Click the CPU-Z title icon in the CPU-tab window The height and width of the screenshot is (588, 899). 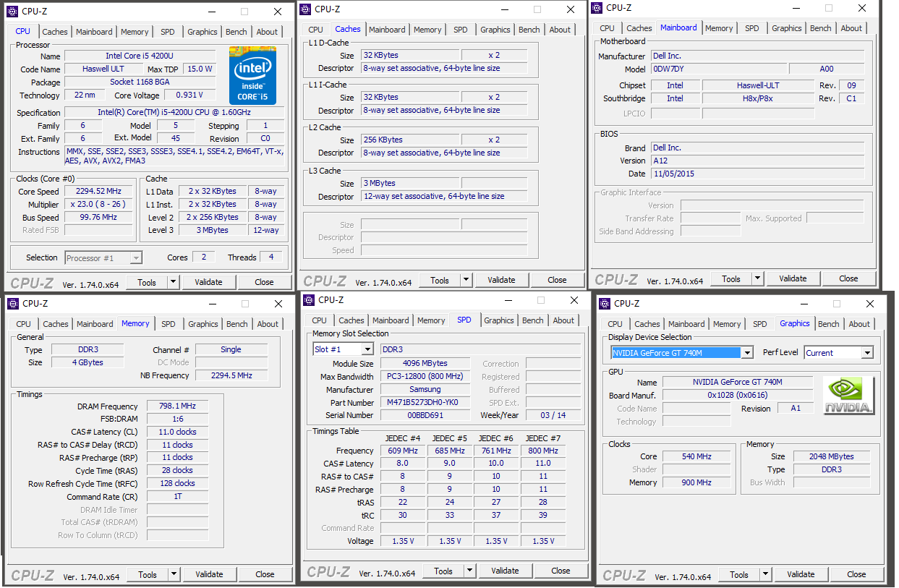(x=12, y=12)
